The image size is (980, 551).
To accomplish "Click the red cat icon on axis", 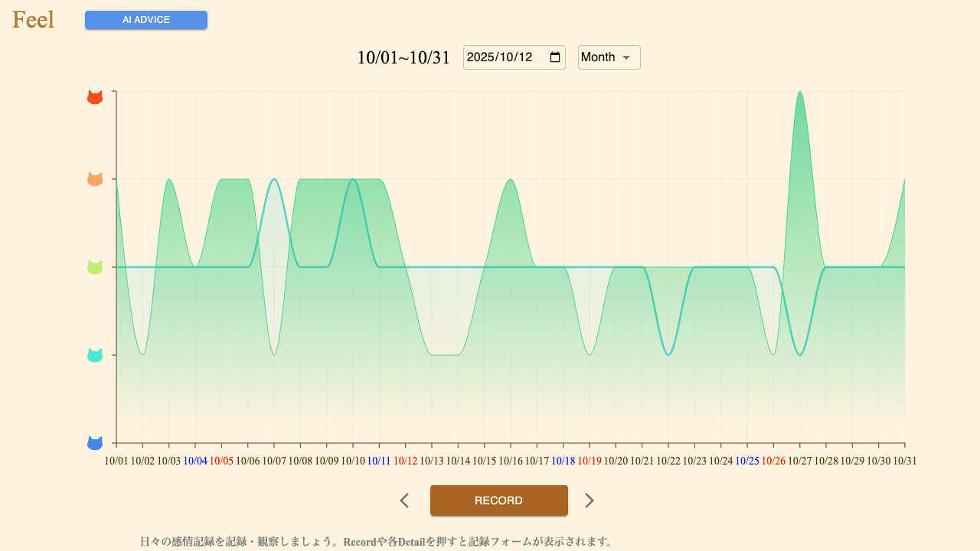I will coord(95,97).
